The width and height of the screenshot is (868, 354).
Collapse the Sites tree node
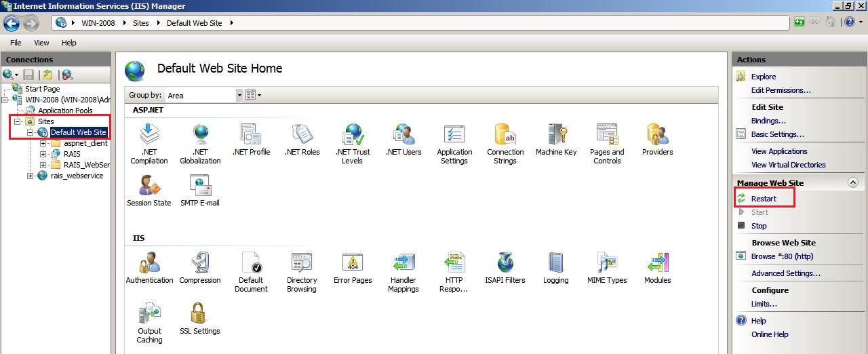pos(18,121)
